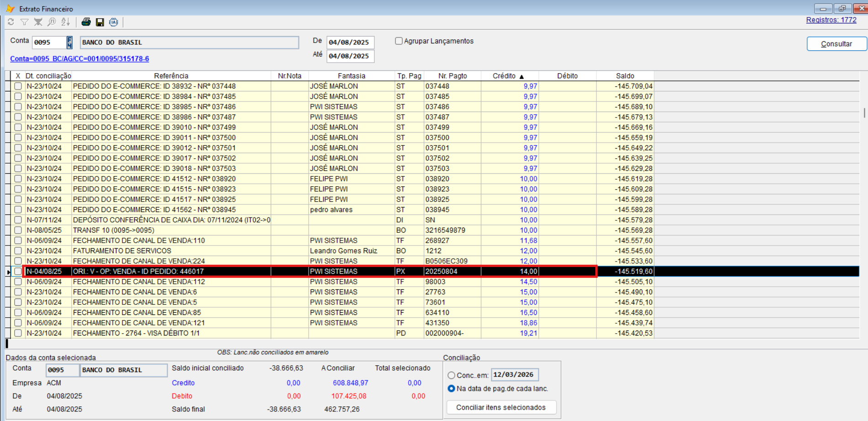Select the Conc. em radio option
868x421 pixels.
click(x=451, y=375)
